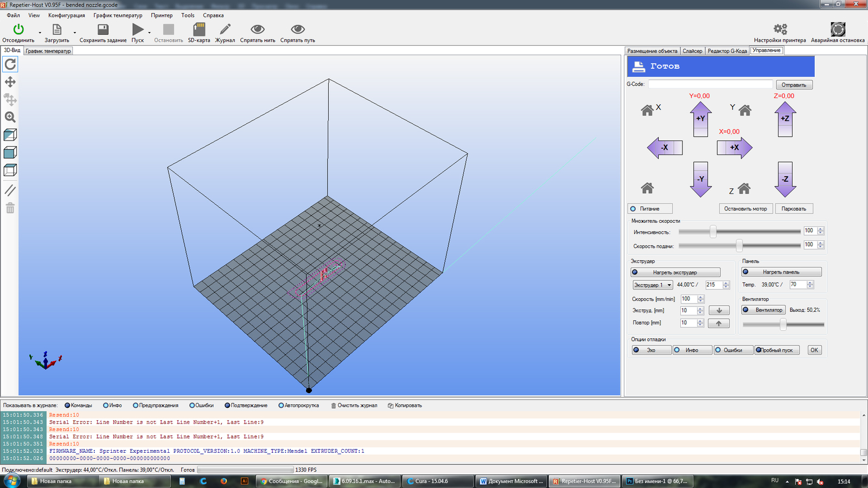The image size is (868, 488).
Task: Increase the extruder temperature 215 spinner
Action: click(726, 283)
